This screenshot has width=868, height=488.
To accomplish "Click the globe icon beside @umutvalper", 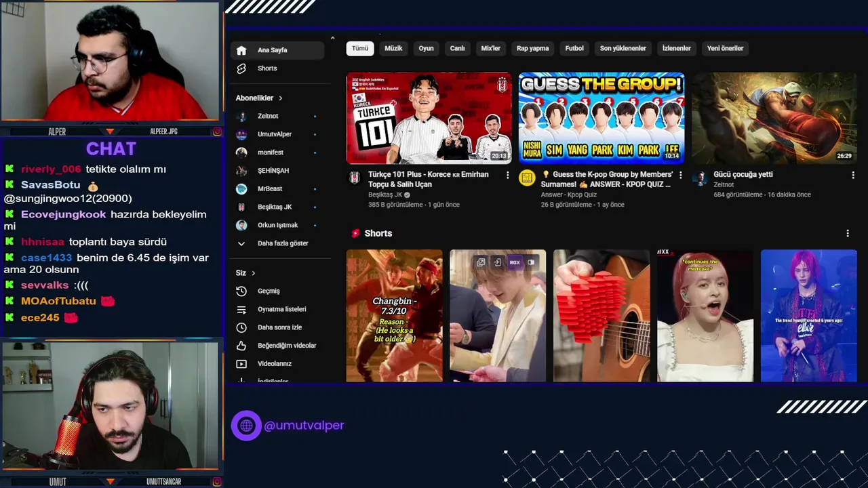I will coord(246,426).
